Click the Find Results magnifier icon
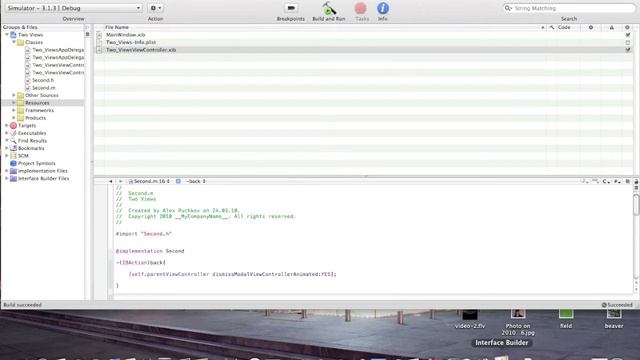 pyautogui.click(x=13, y=140)
